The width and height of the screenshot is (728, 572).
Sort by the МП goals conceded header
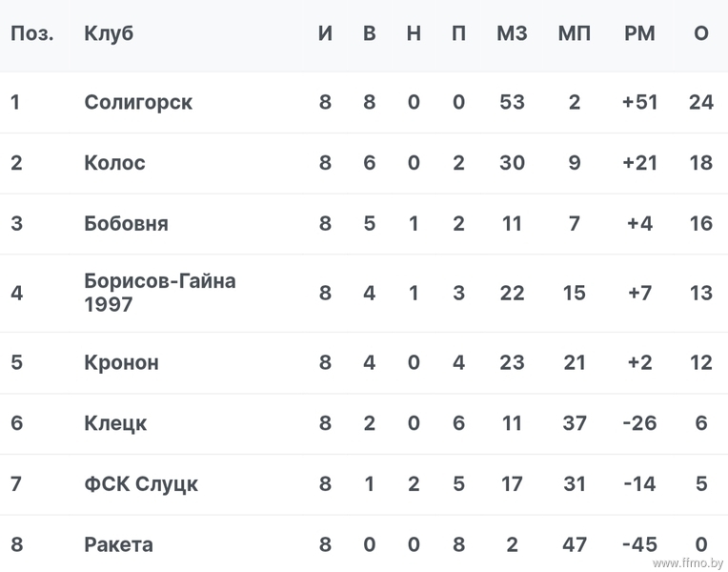tap(575, 33)
